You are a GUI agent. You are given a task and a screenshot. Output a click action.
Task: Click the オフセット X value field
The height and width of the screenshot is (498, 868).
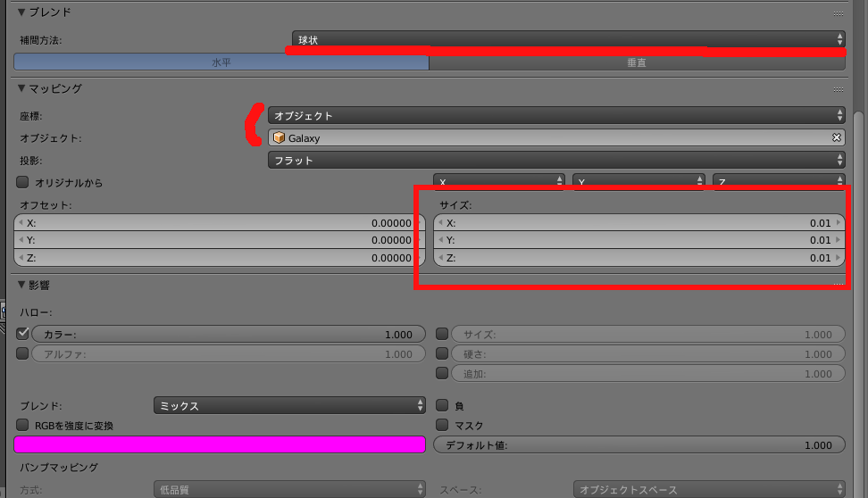click(220, 222)
